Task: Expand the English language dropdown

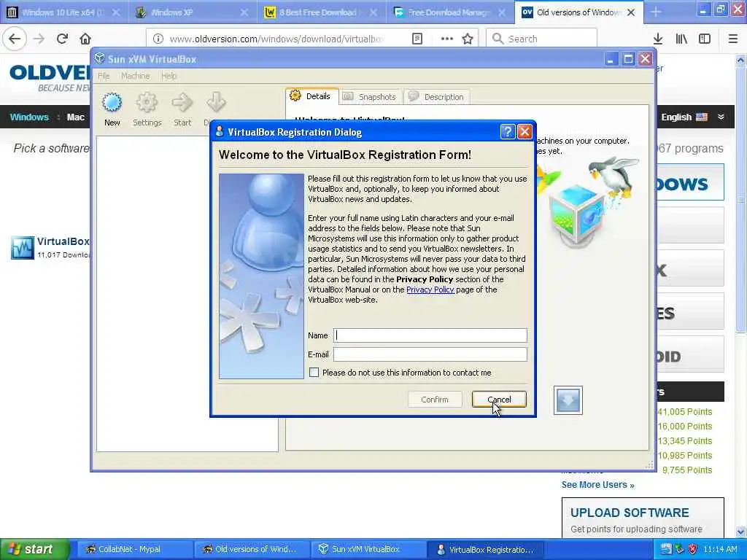Action: (x=721, y=117)
